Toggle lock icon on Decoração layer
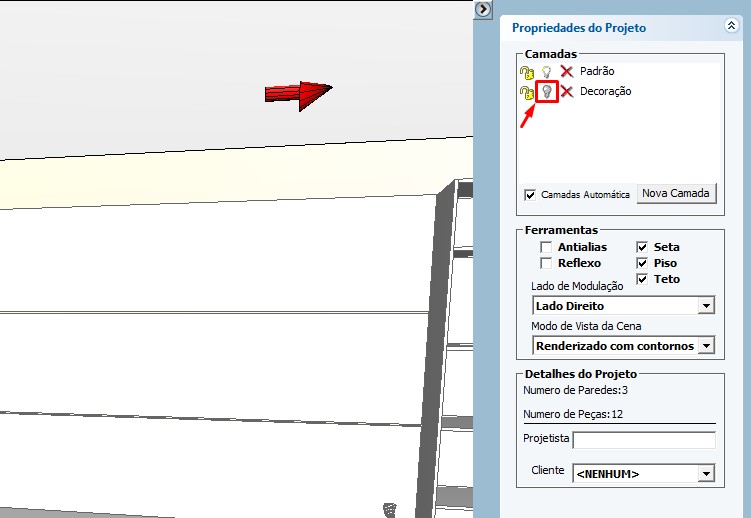This screenshot has width=751, height=518. pos(527,92)
